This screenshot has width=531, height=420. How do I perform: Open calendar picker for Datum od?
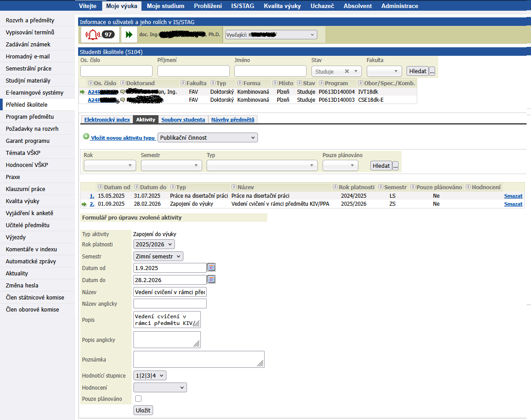(212, 268)
